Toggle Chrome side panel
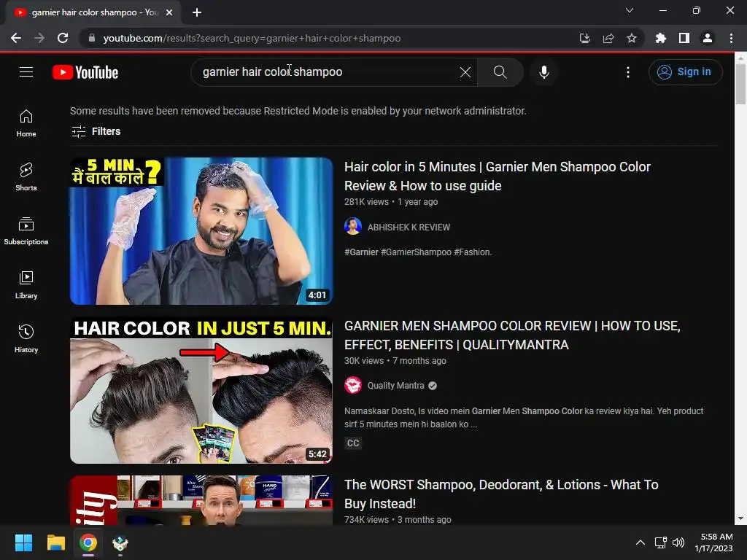The height and width of the screenshot is (560, 747). click(684, 38)
